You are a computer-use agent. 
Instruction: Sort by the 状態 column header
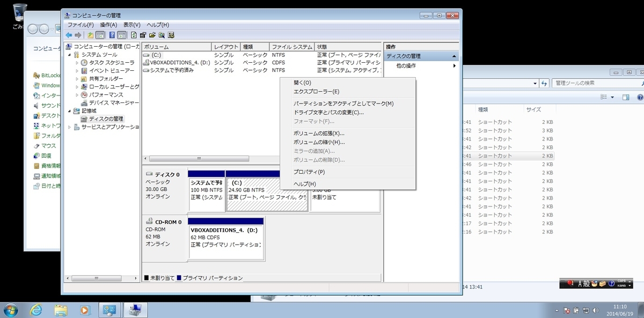click(x=348, y=47)
